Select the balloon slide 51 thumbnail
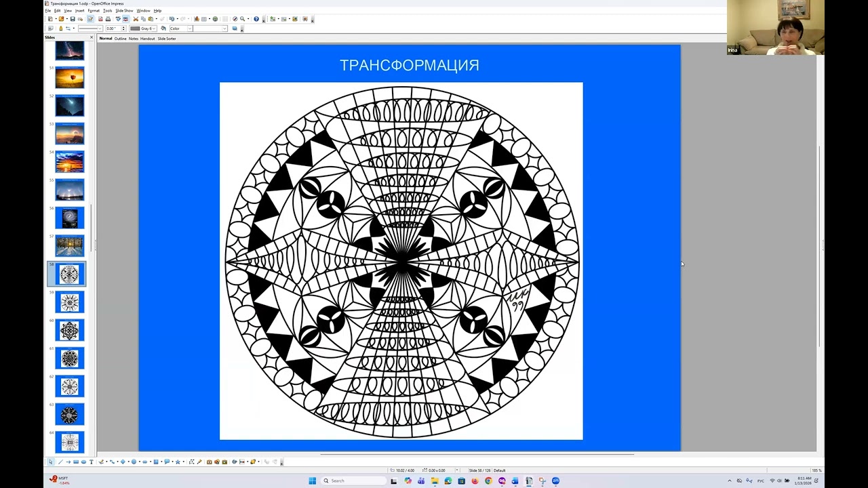The width and height of the screenshot is (868, 488). coord(70,78)
